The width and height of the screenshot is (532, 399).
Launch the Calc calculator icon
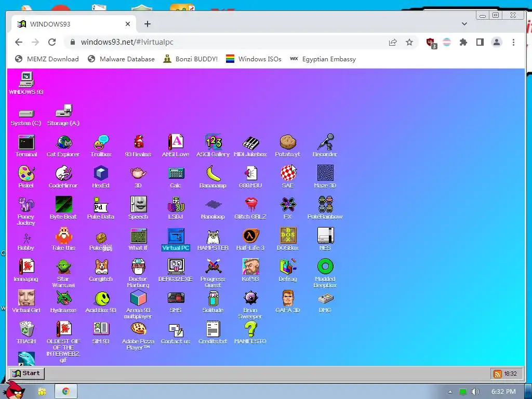(x=176, y=177)
